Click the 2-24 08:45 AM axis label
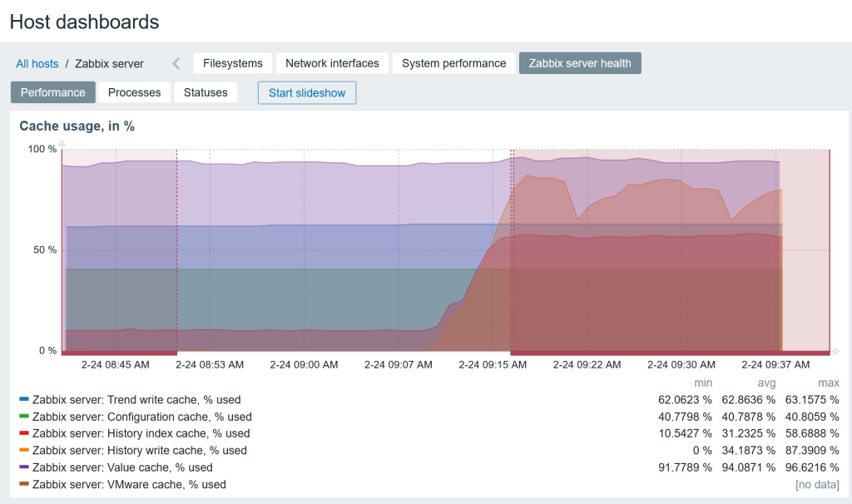This screenshot has width=852, height=504. (x=116, y=364)
